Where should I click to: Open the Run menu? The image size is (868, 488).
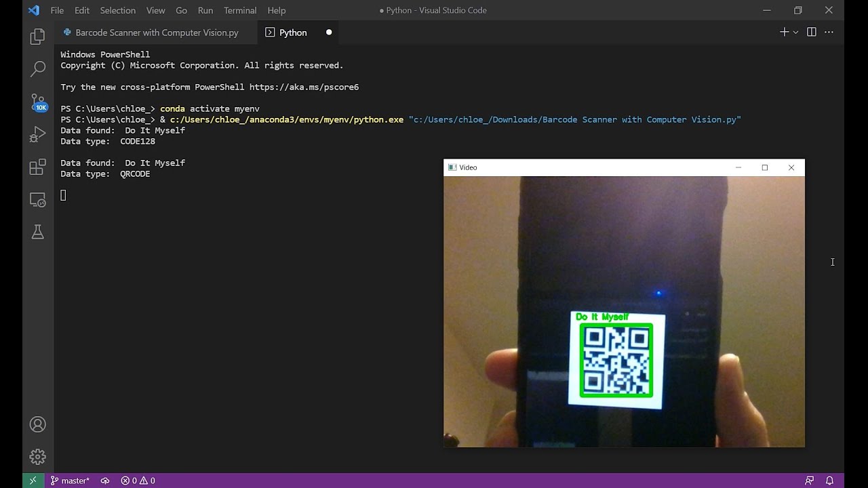tap(205, 10)
